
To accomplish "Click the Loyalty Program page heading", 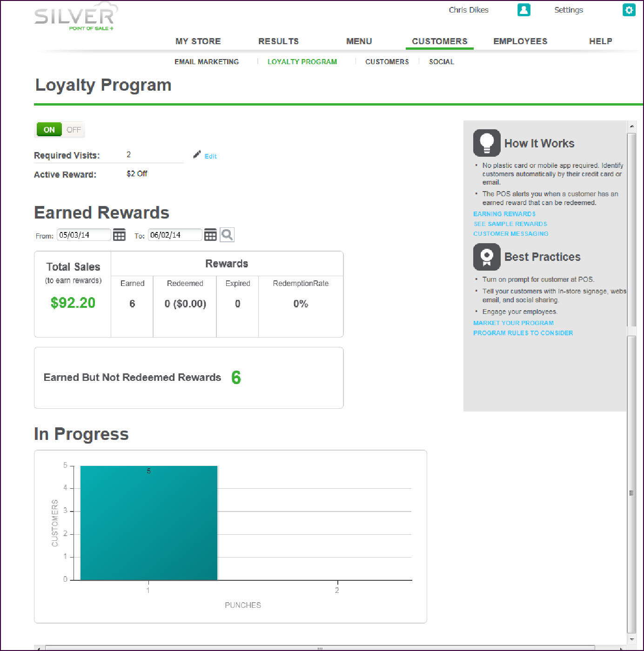I will [x=103, y=85].
